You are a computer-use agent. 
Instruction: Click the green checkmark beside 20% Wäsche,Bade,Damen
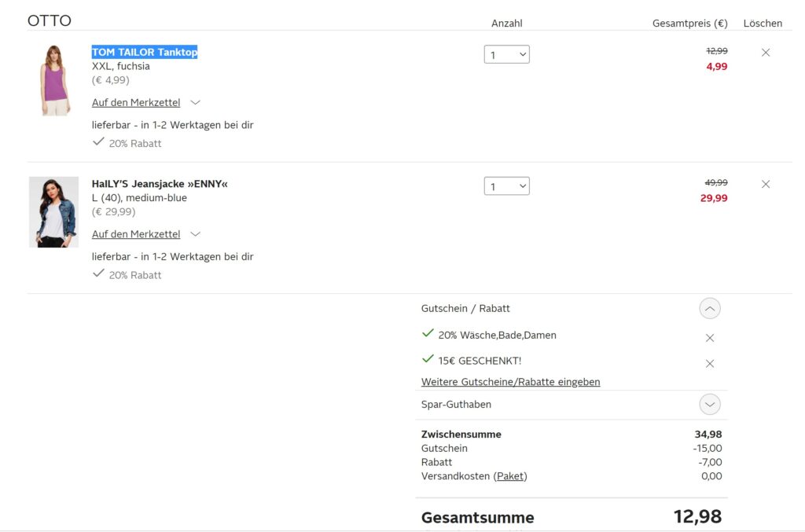[x=428, y=333]
